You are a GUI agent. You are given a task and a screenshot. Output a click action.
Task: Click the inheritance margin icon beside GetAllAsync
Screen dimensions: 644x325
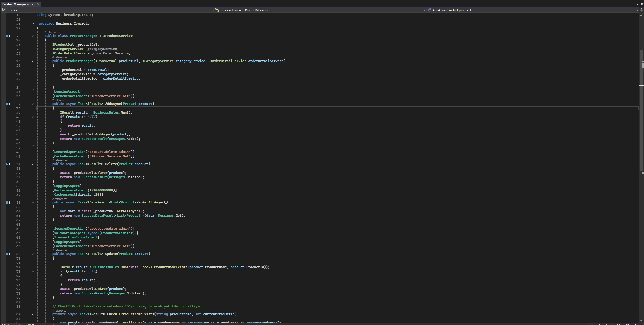(x=8, y=202)
